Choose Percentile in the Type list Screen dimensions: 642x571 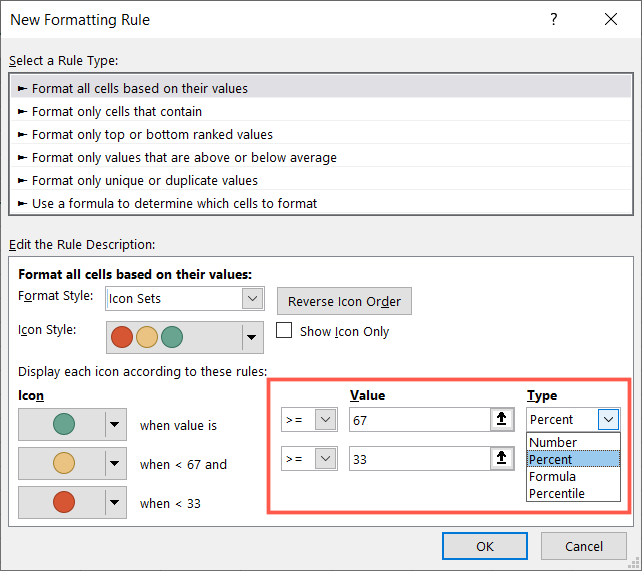557,493
